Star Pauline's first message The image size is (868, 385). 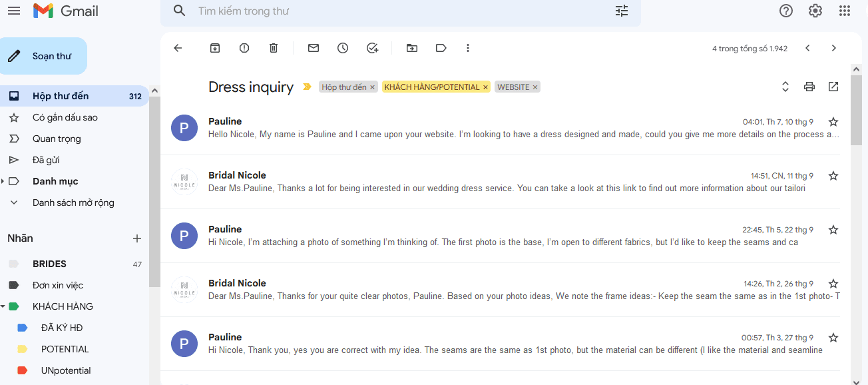[833, 122]
